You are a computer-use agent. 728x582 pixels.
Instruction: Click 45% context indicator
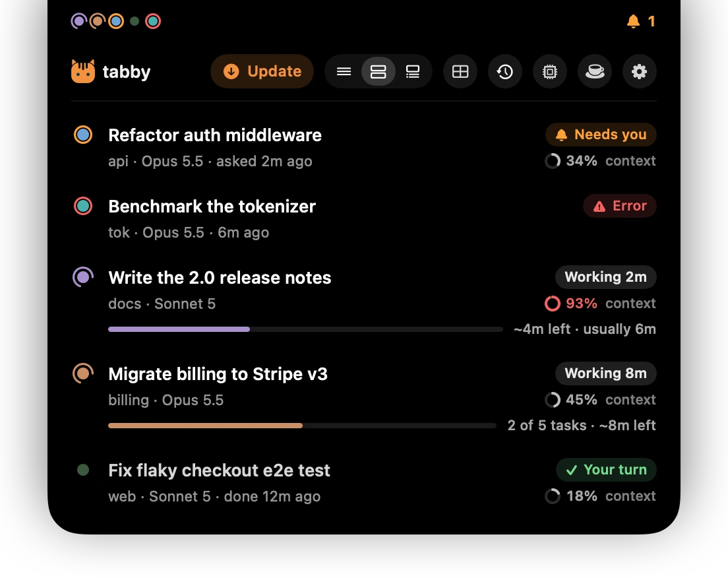point(600,399)
